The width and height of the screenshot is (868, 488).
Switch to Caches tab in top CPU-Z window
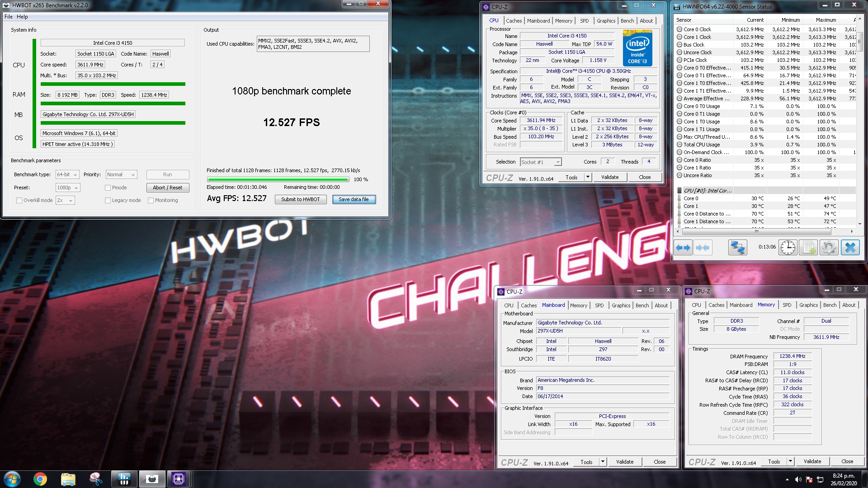coord(514,21)
